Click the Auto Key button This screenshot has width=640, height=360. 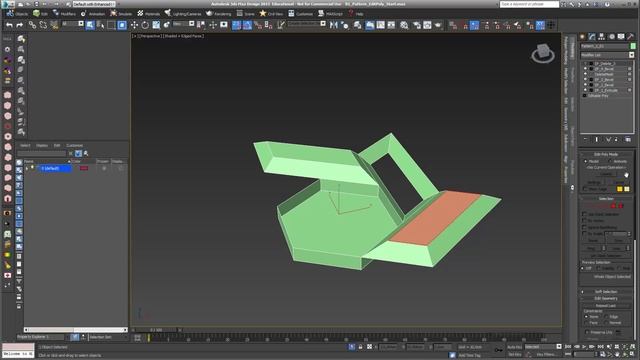click(514, 347)
